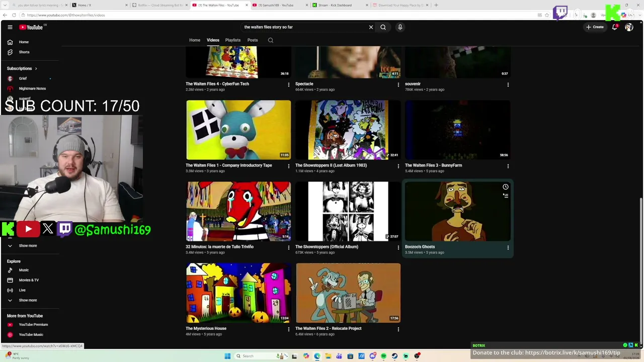This screenshot has width=644, height=362.
Task: Open options for Relocate Project video
Action: 398,329
